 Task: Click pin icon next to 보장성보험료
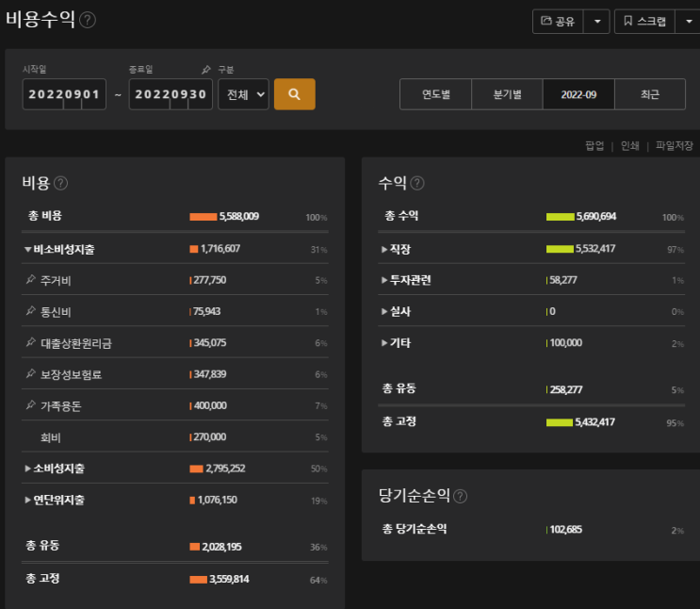click(x=30, y=374)
